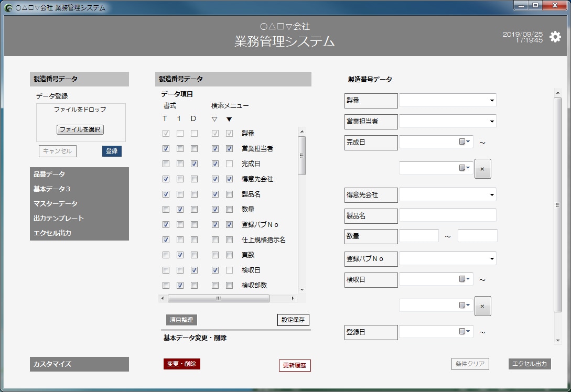571x392 pixels.
Task: Click the ファイルをドロップ drop area
Action: click(x=80, y=122)
